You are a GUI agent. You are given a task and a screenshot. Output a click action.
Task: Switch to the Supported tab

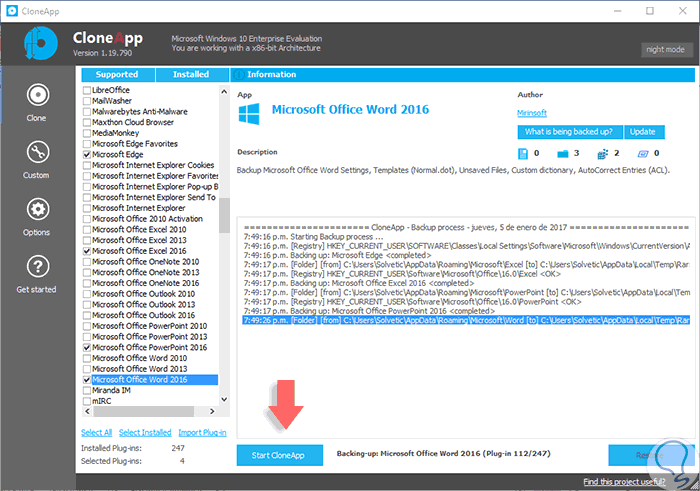(118, 75)
